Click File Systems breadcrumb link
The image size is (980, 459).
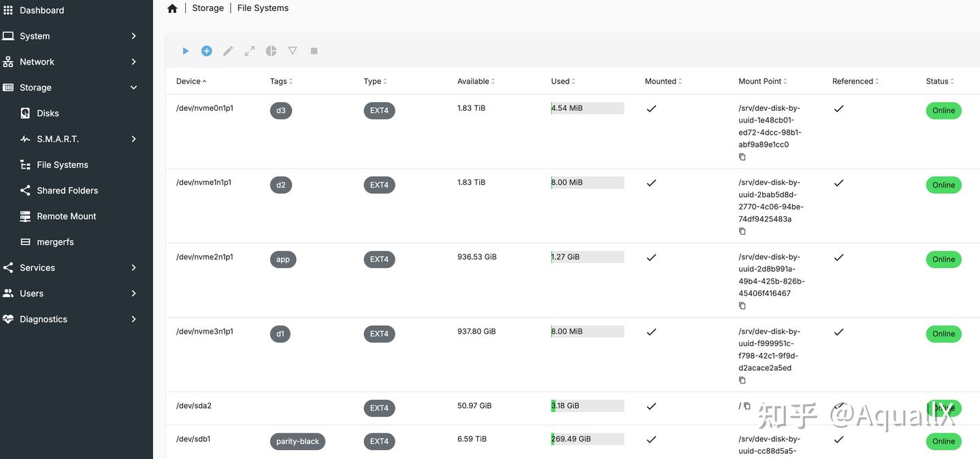pyautogui.click(x=263, y=8)
